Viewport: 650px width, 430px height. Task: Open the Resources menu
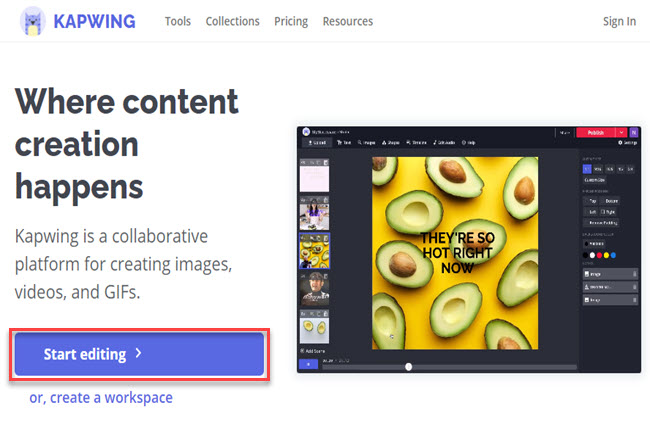pyautogui.click(x=348, y=21)
